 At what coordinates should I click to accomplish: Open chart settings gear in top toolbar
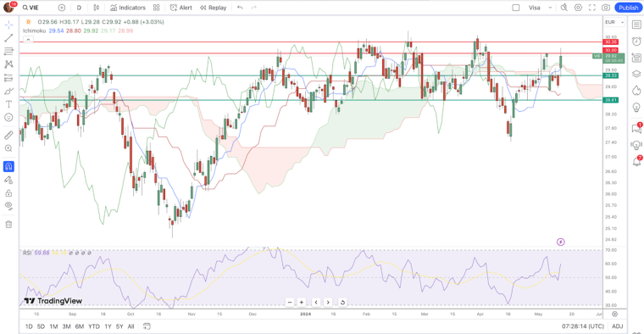(578, 8)
